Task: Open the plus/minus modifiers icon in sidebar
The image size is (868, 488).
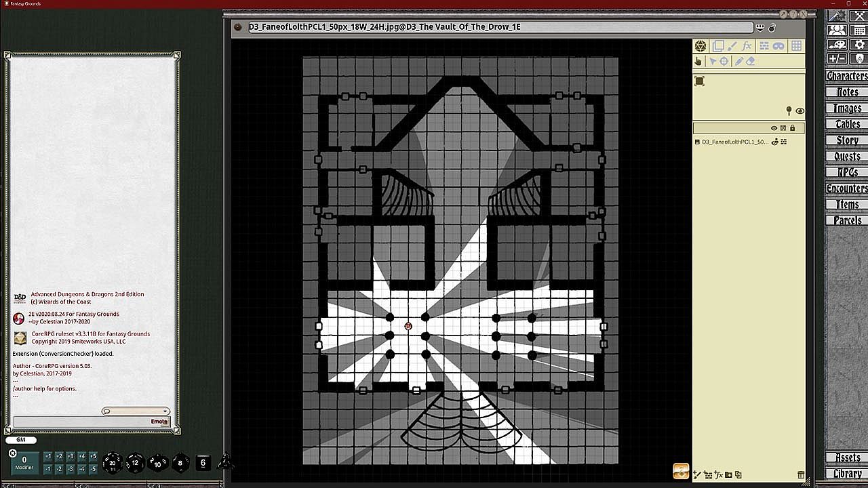Action: (x=837, y=58)
